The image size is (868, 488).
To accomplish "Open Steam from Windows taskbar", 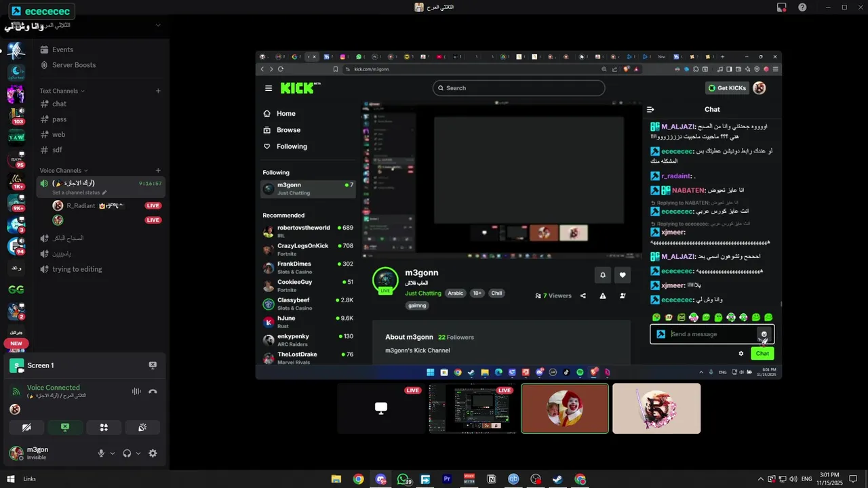I will (x=557, y=479).
